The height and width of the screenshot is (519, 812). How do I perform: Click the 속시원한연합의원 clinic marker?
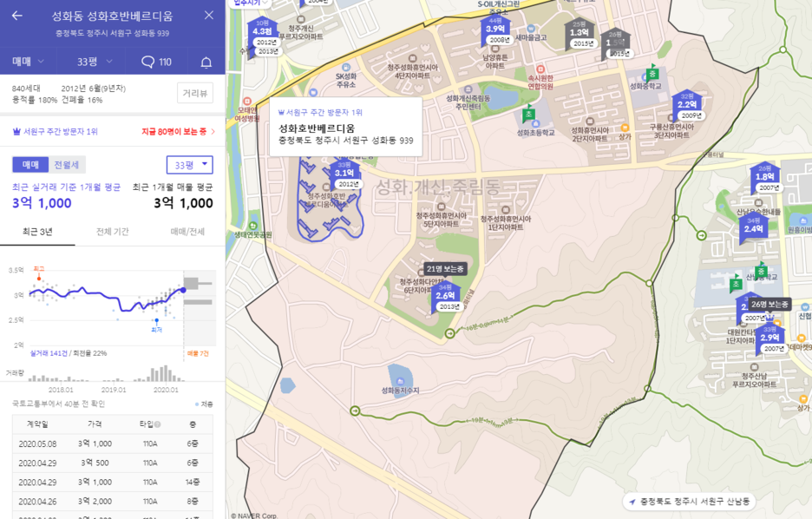(x=540, y=69)
